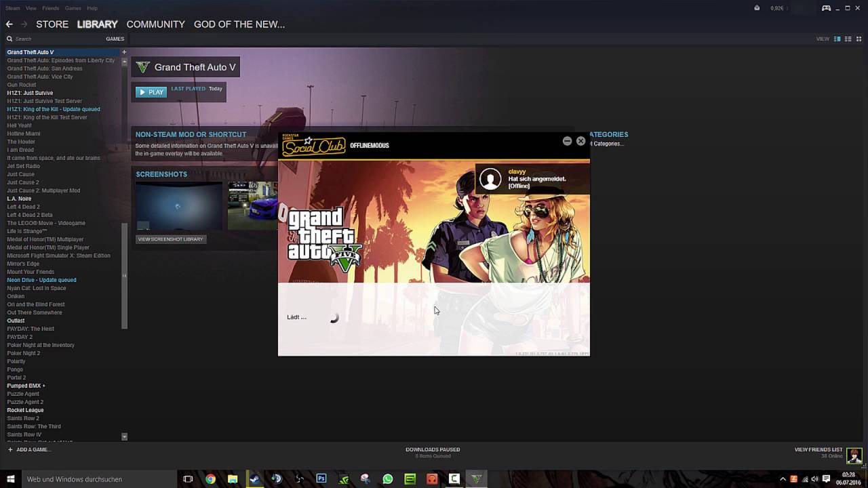The height and width of the screenshot is (488, 868).
Task: Click the Social Club logo
Action: pos(314,145)
